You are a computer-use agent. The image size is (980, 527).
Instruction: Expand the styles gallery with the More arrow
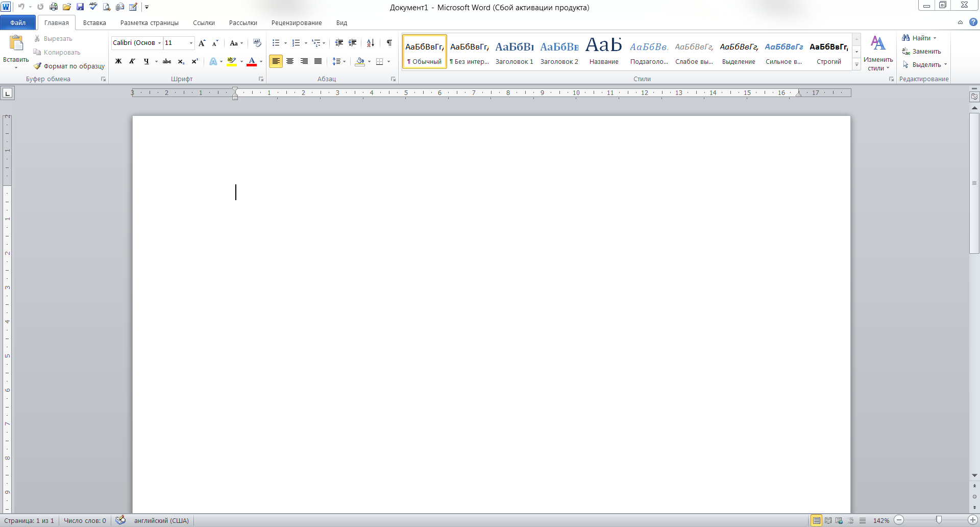pyautogui.click(x=856, y=64)
